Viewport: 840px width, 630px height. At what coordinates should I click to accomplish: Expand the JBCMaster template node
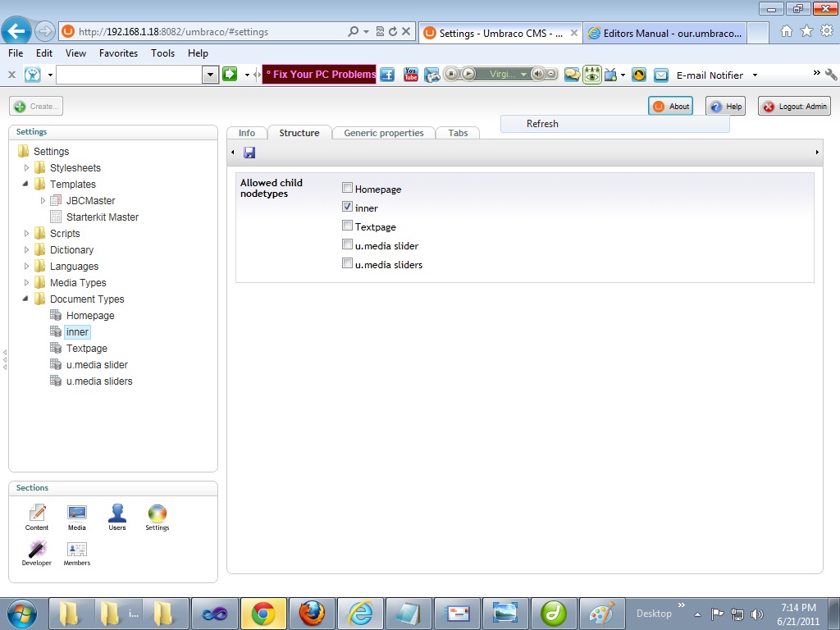coord(43,201)
